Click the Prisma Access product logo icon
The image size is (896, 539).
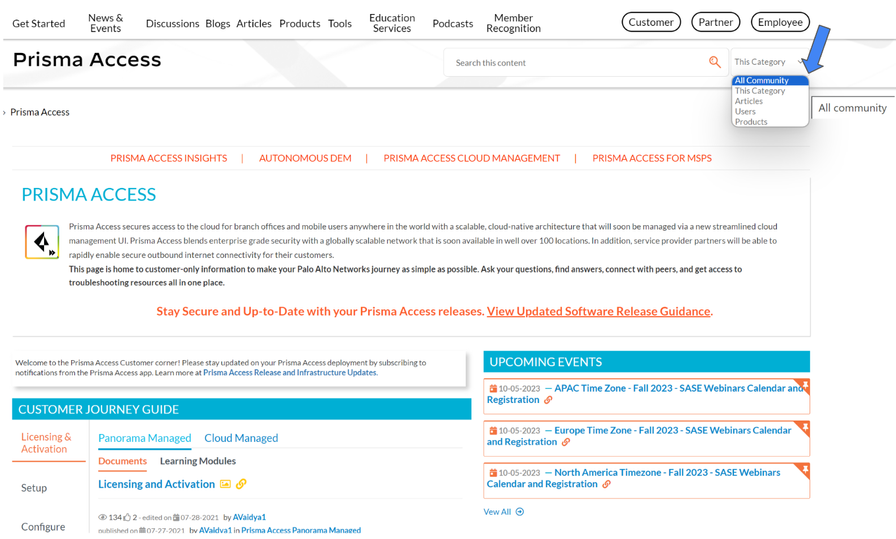click(x=42, y=242)
